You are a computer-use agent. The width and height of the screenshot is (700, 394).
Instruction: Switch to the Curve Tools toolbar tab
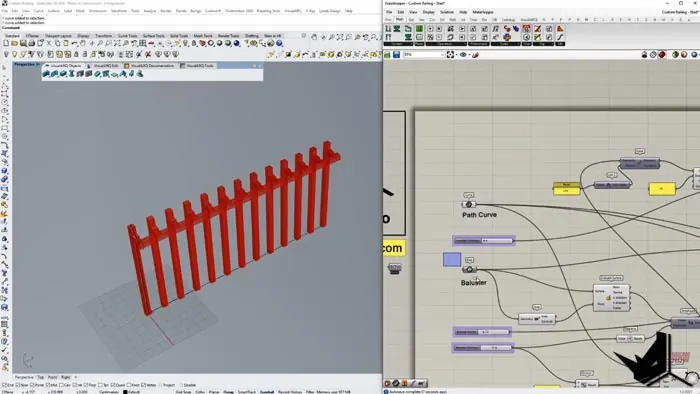tap(127, 36)
